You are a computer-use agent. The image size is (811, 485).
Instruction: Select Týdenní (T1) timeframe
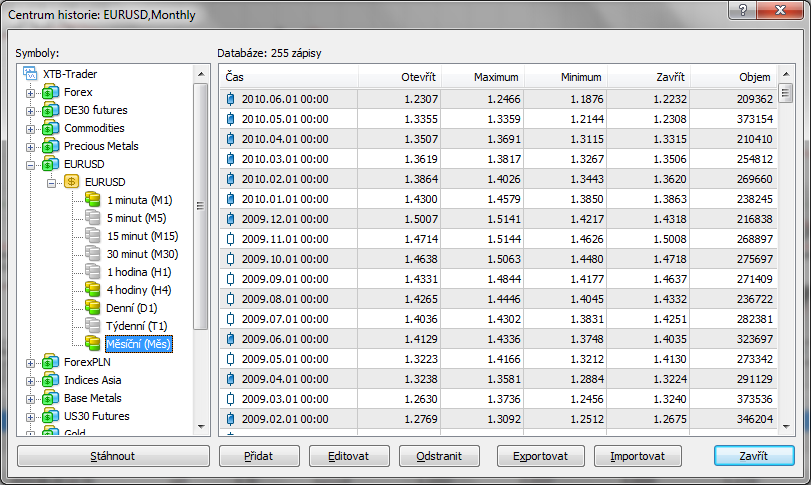136,326
